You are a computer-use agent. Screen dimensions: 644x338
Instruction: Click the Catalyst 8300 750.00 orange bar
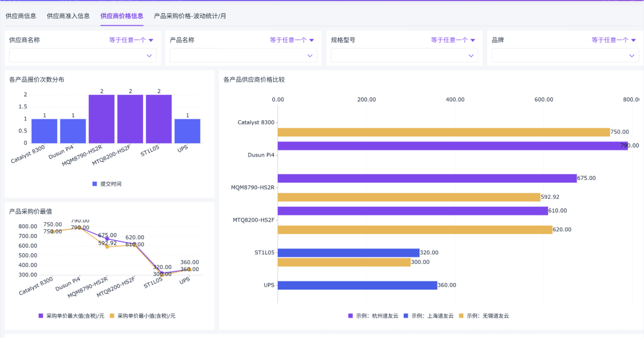click(444, 132)
